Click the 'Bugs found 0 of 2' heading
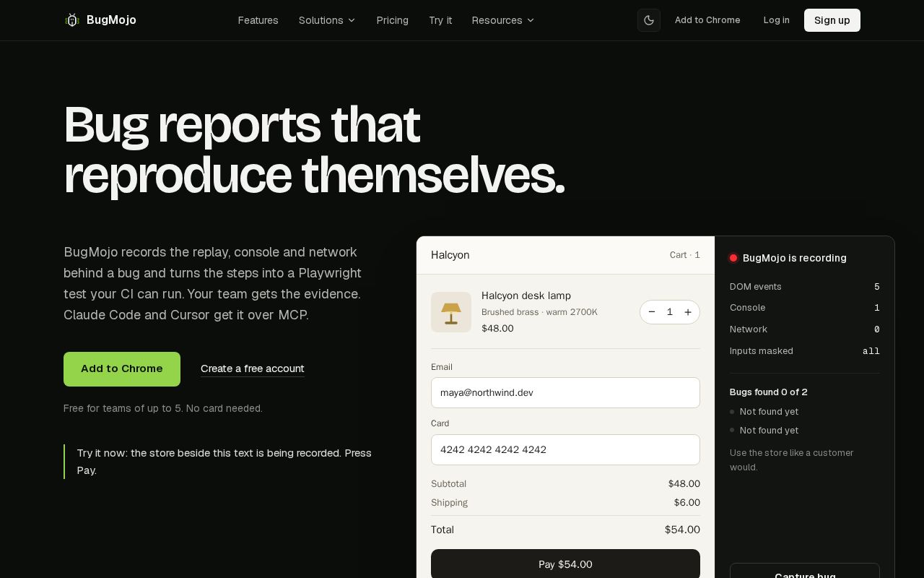The image size is (924, 578). 769,392
